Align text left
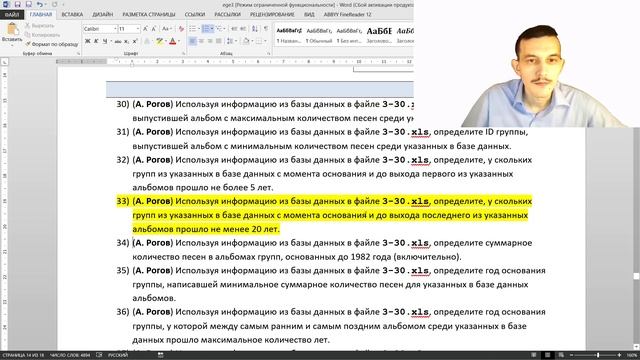This screenshot has width=640, height=360. pyautogui.click(x=192, y=41)
